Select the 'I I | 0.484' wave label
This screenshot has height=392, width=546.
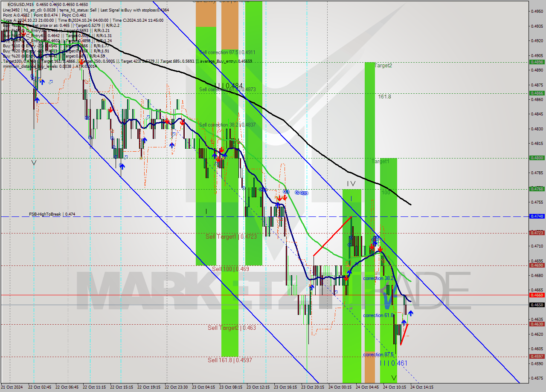pyautogui.click(x=229, y=86)
